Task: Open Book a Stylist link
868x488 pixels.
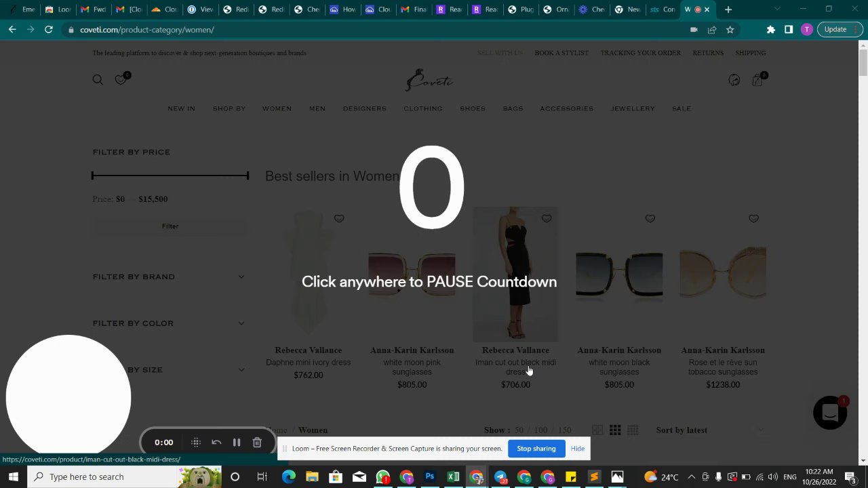Action: 561,53
